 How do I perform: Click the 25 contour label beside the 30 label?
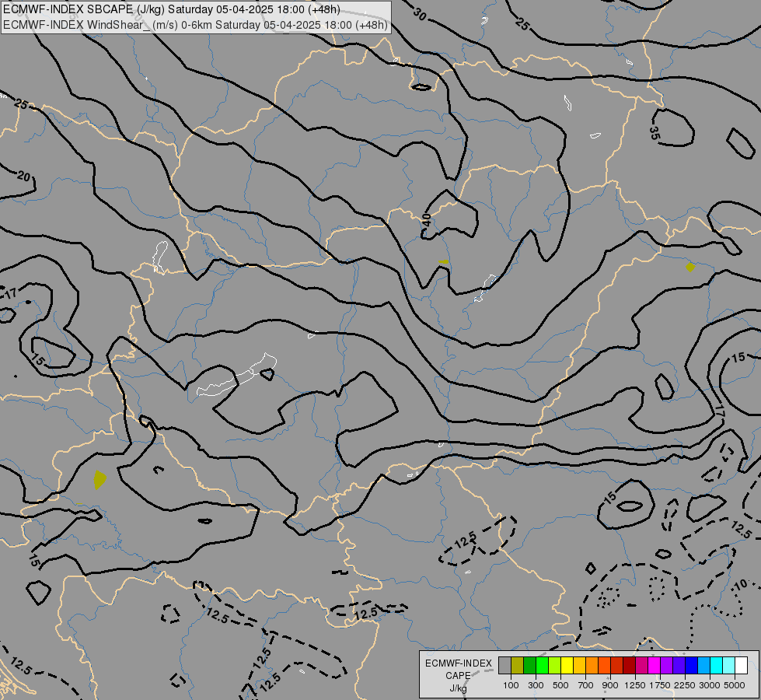(x=522, y=24)
